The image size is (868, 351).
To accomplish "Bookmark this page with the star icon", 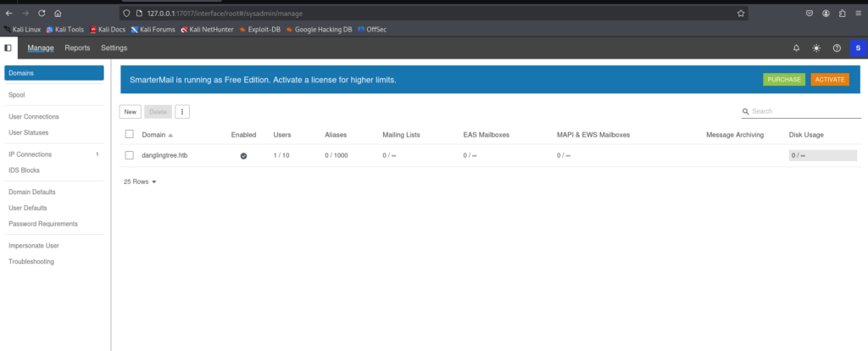I will [741, 14].
